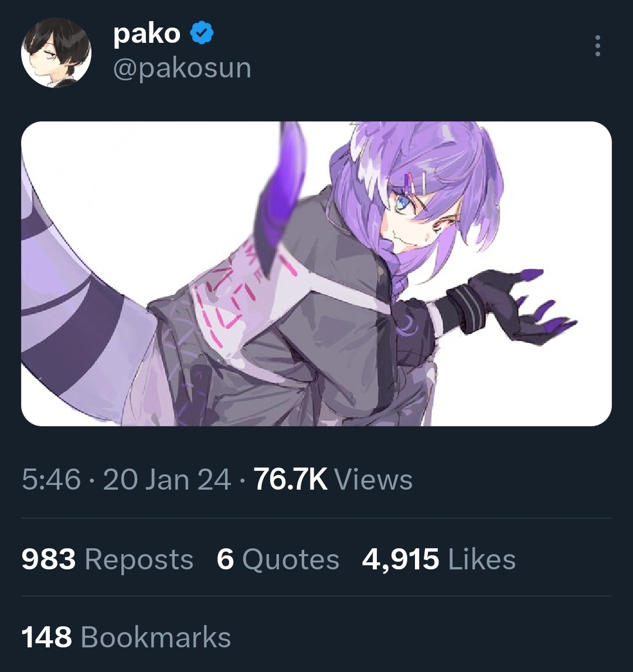Image resolution: width=633 pixels, height=672 pixels.
Task: Show the 148 bookmarks count
Action: 47,637
